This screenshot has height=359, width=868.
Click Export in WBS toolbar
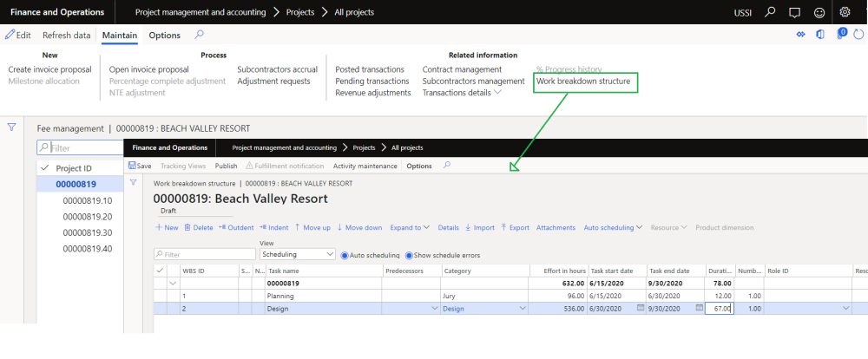point(515,227)
